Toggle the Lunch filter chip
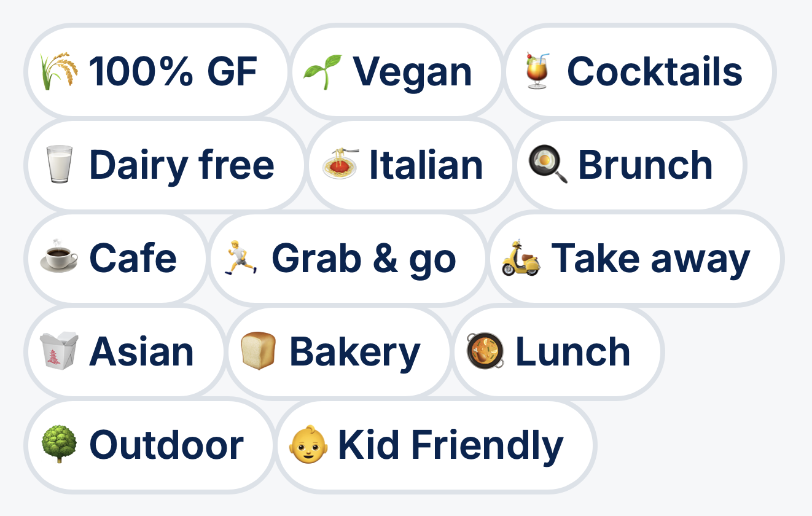This screenshot has width=812, height=516. 558,351
